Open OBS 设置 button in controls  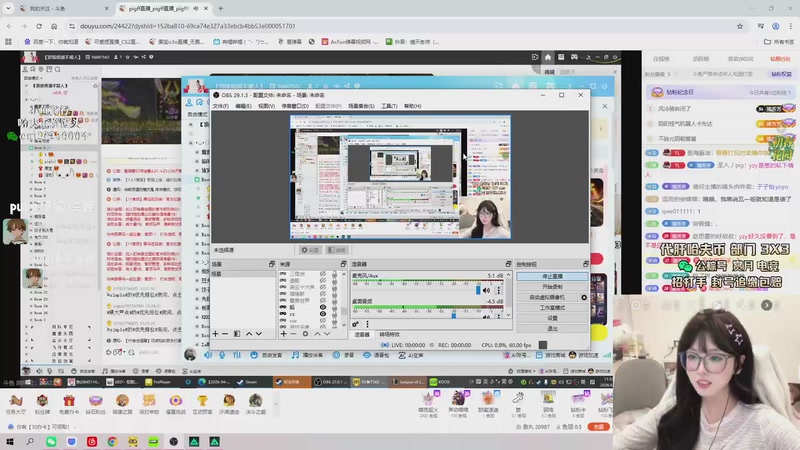[x=552, y=318]
